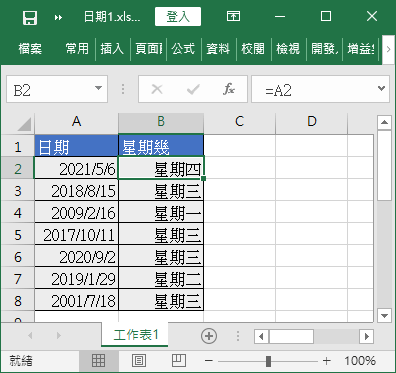
Task: Switch to the 插入 ribbon tab
Action: pyautogui.click(x=112, y=49)
